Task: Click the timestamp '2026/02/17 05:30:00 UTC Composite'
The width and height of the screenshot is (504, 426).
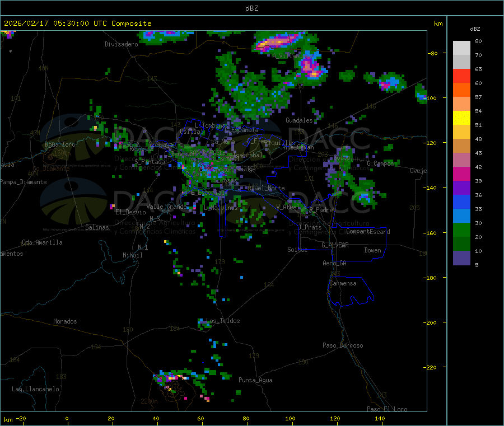Action: (x=77, y=24)
